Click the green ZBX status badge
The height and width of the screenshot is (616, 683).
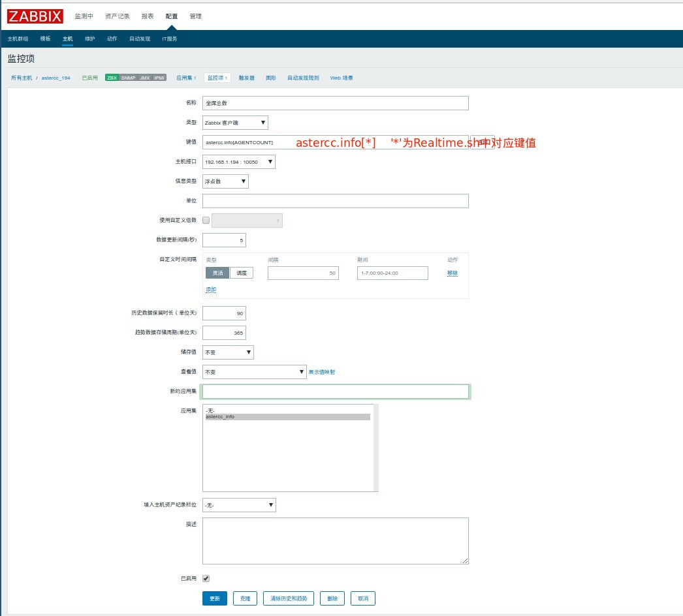[x=112, y=78]
